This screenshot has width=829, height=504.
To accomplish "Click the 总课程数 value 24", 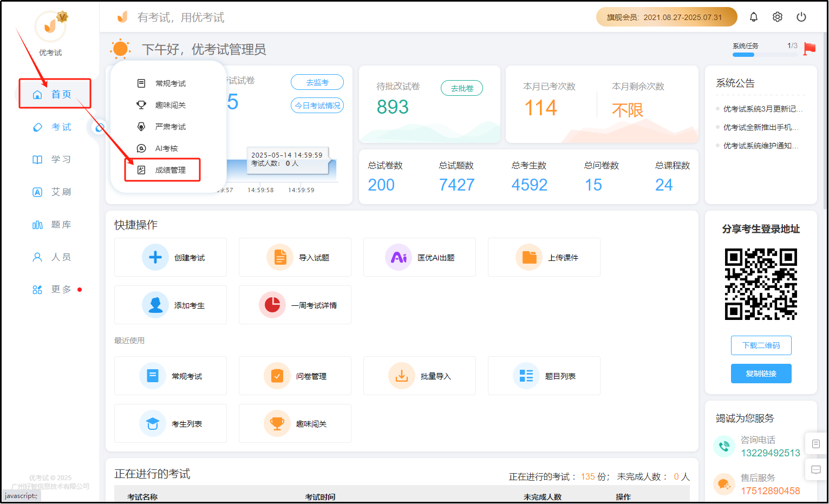I will coord(664,185).
